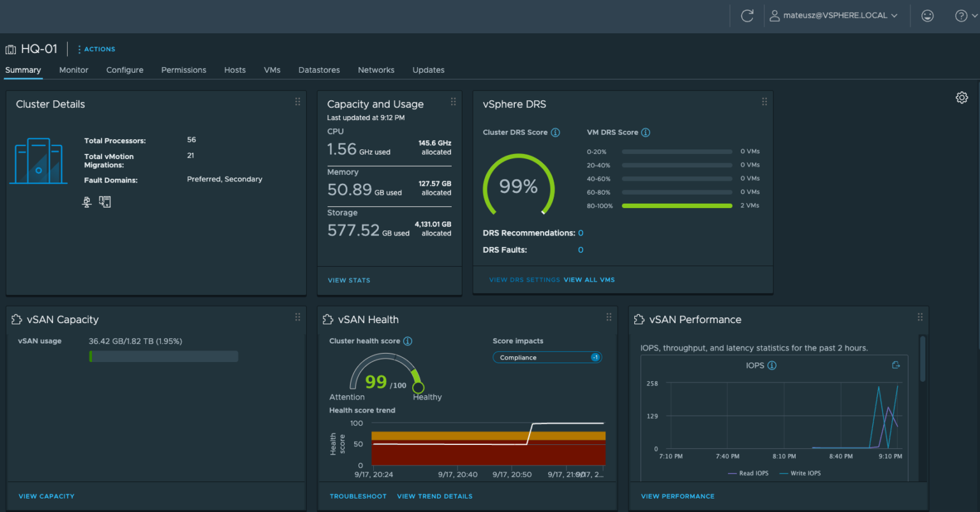Click "Last updated at 9:12 PM" text

click(366, 118)
